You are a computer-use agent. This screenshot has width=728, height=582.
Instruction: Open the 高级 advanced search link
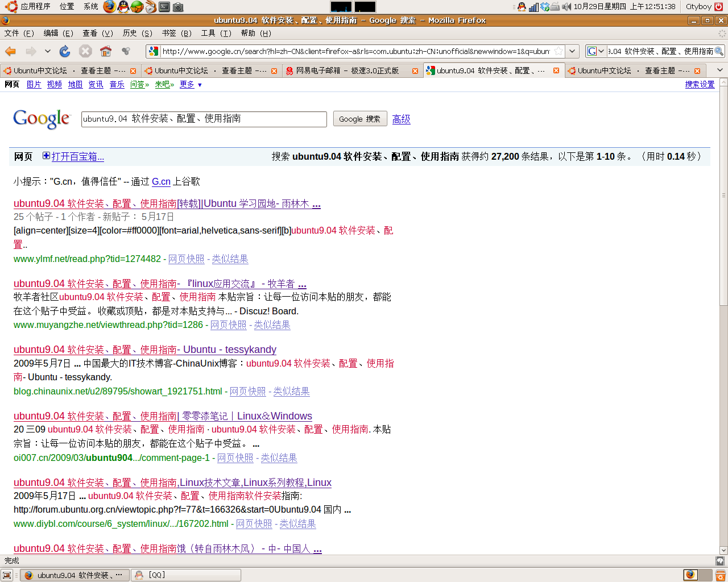(x=401, y=119)
